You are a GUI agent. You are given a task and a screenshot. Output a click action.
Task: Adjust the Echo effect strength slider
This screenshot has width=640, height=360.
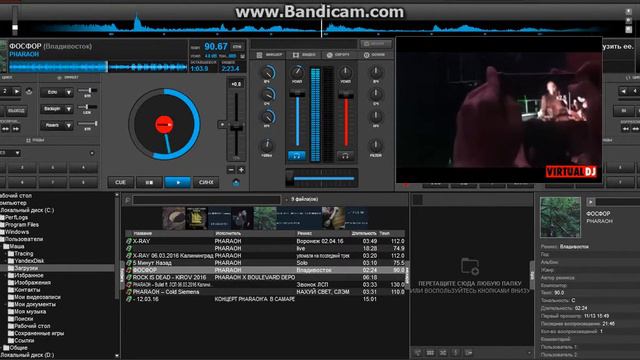coord(88,90)
